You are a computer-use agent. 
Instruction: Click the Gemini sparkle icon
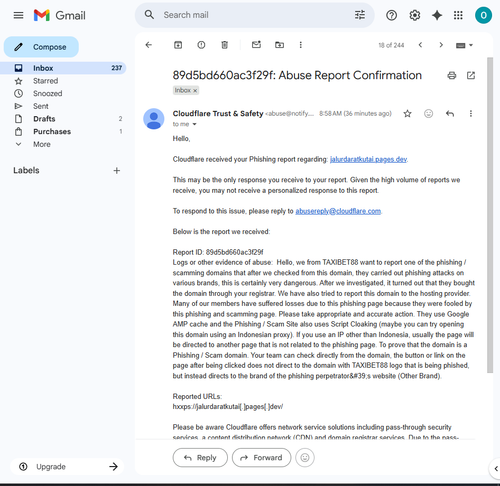pos(437,15)
